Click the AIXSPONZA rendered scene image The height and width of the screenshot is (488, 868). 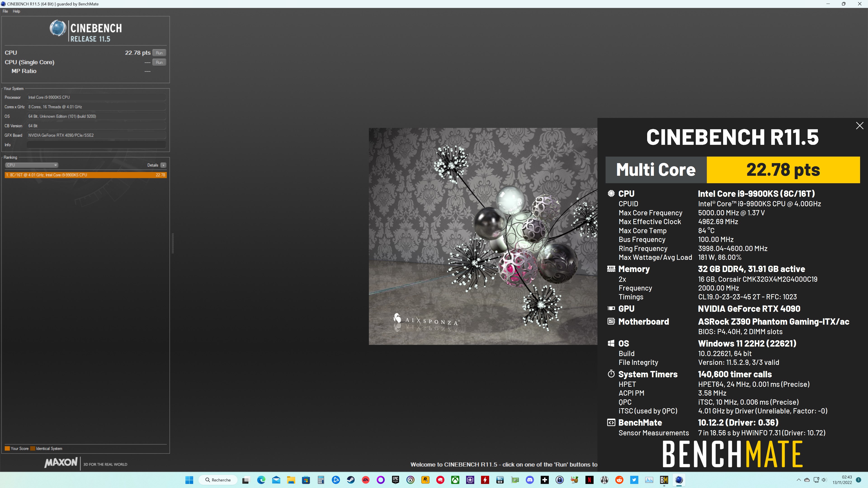483,236
